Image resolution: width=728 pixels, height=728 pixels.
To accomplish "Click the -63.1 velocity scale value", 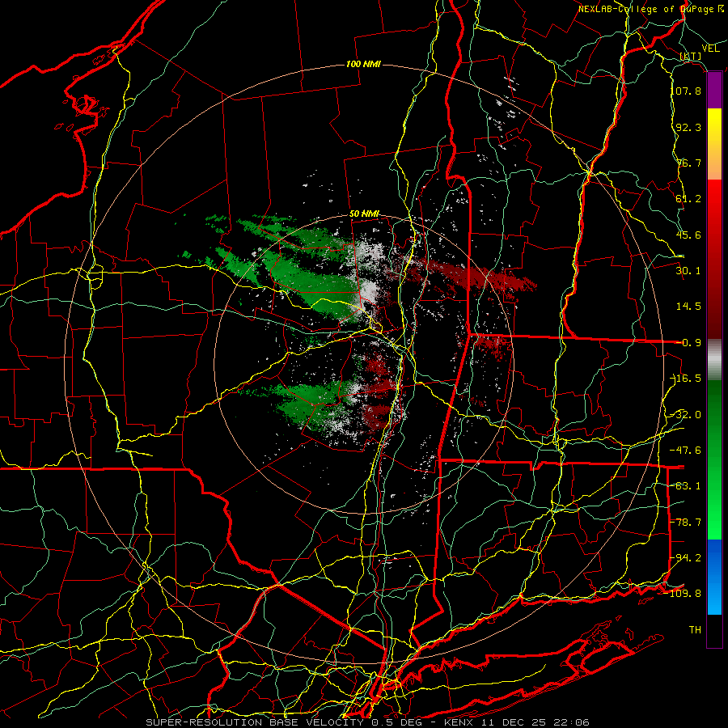I will pyautogui.click(x=686, y=486).
